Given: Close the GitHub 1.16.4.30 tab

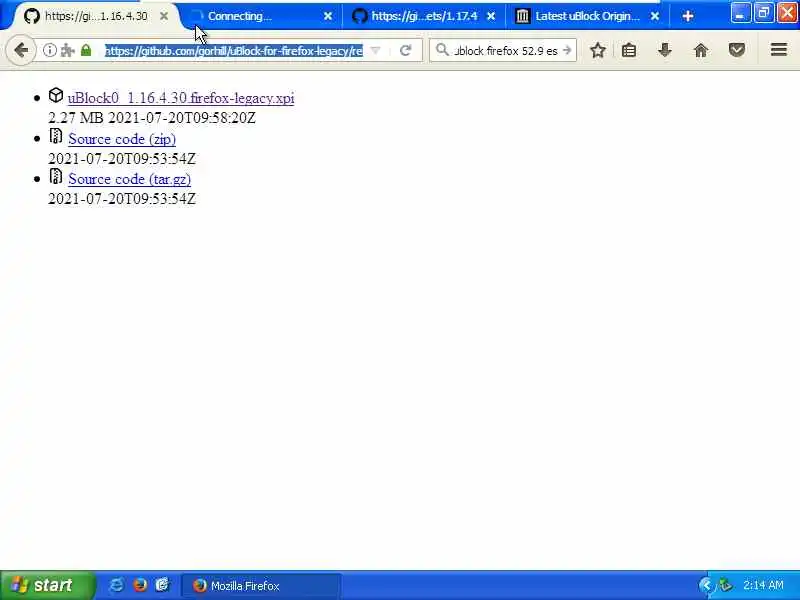Looking at the screenshot, I should coord(164,16).
